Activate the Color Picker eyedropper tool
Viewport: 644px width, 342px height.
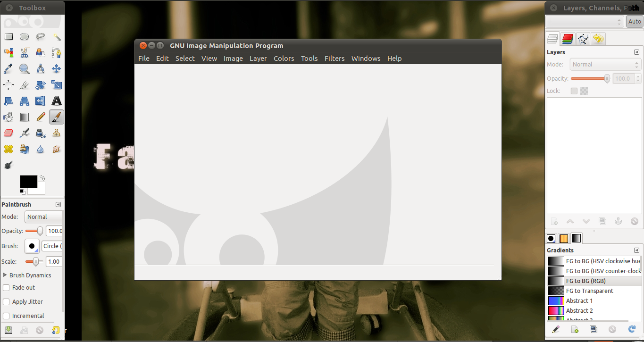(x=8, y=69)
